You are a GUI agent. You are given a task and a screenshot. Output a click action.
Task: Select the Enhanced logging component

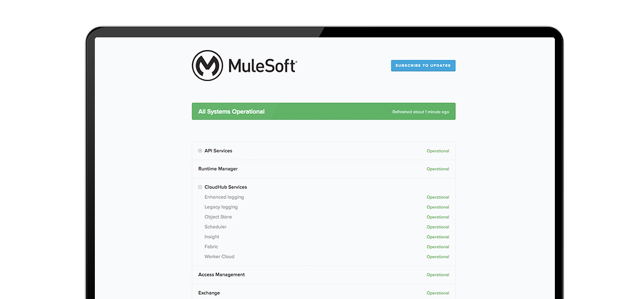tap(224, 197)
